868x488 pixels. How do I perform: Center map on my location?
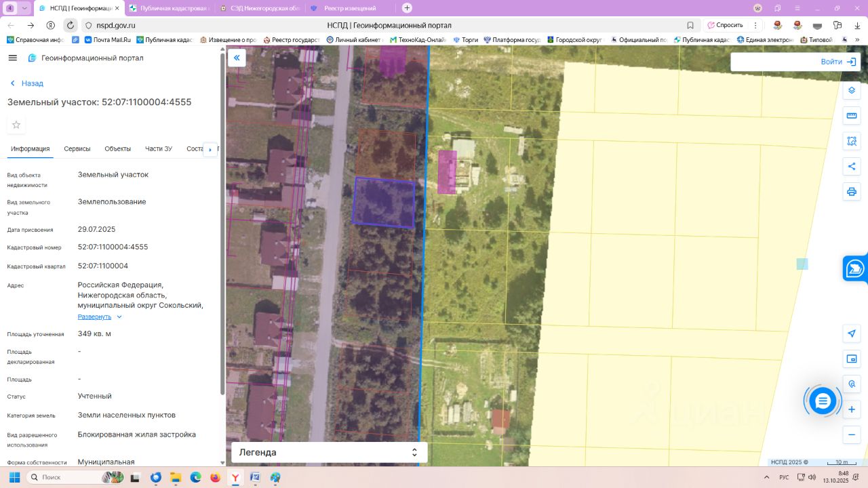[x=852, y=333]
